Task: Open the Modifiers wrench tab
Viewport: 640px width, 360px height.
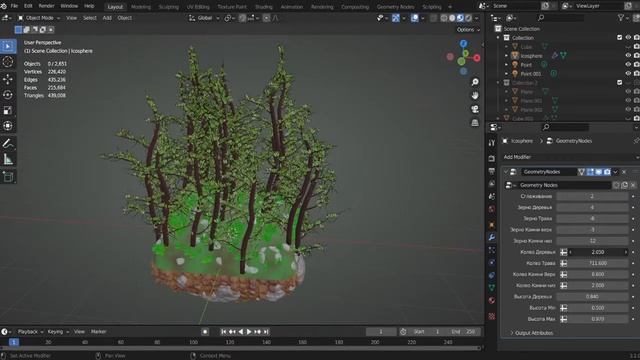Action: coord(492,237)
